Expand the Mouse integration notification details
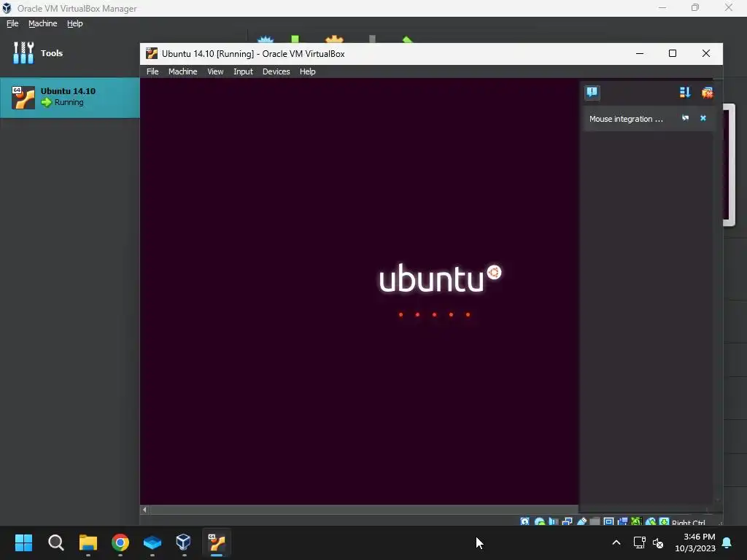The image size is (747, 560). 686,118
